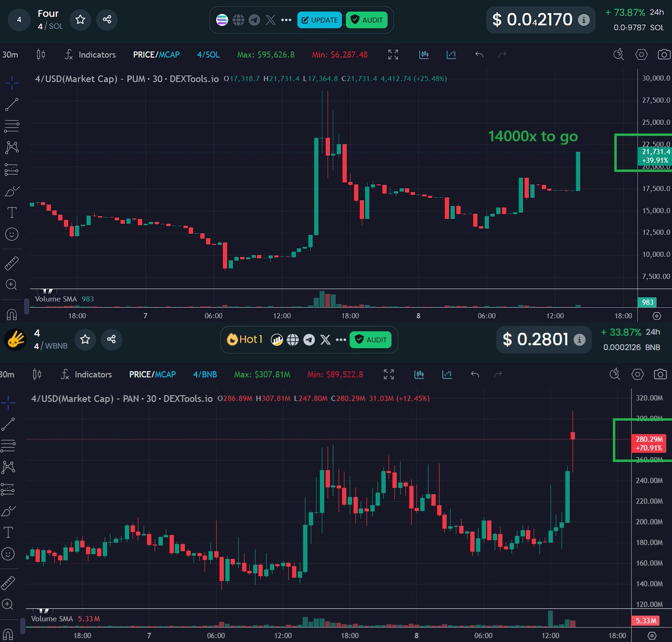Select the trend line tool in top chart
This screenshot has height=642, width=672.
[x=12, y=104]
